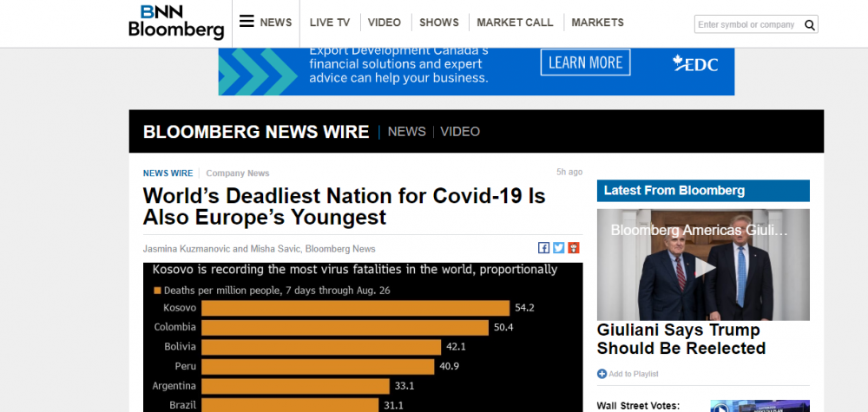Click the LEARN MORE ad button

586,62
